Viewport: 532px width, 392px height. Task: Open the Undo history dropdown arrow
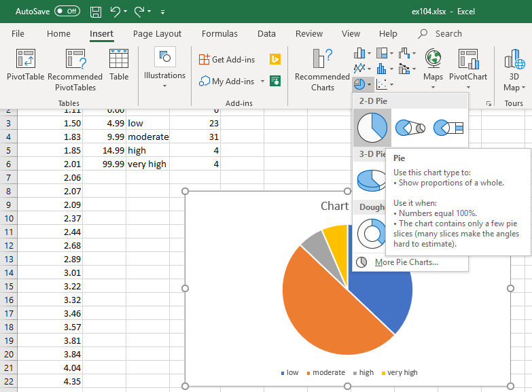(x=125, y=12)
